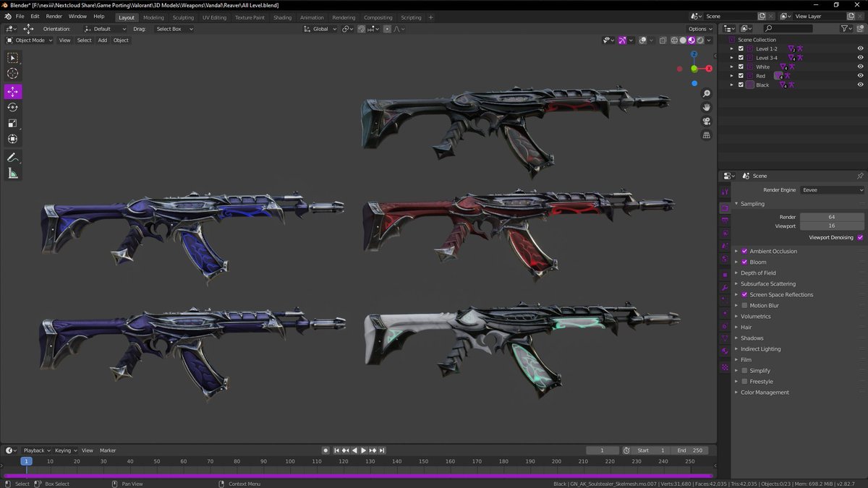Viewport: 868px width, 488px height.
Task: Select the Select Box tool in the toolbar
Action: pyautogui.click(x=13, y=58)
